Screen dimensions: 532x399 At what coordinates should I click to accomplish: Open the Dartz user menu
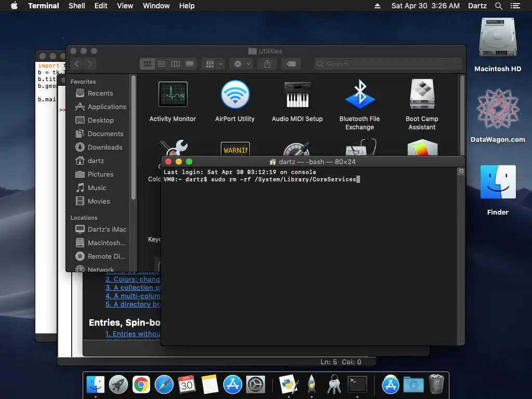pos(477,6)
